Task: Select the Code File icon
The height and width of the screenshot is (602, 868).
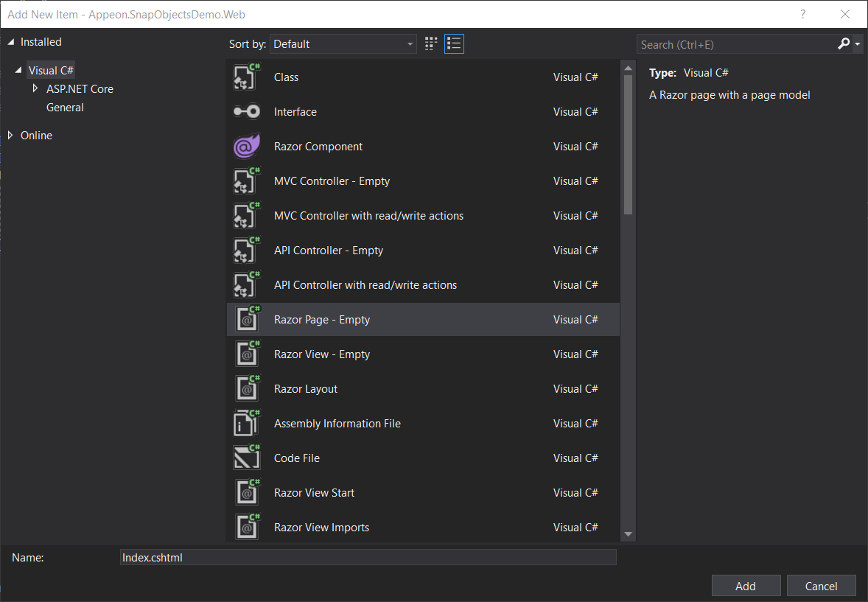Action: point(247,458)
